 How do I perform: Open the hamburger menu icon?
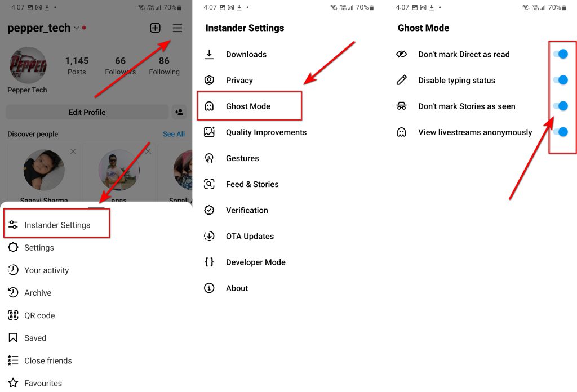tap(177, 28)
